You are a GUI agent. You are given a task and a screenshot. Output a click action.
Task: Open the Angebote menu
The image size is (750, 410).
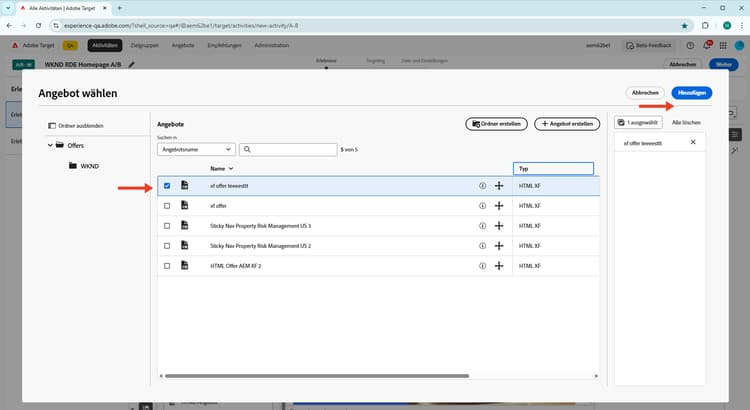183,45
